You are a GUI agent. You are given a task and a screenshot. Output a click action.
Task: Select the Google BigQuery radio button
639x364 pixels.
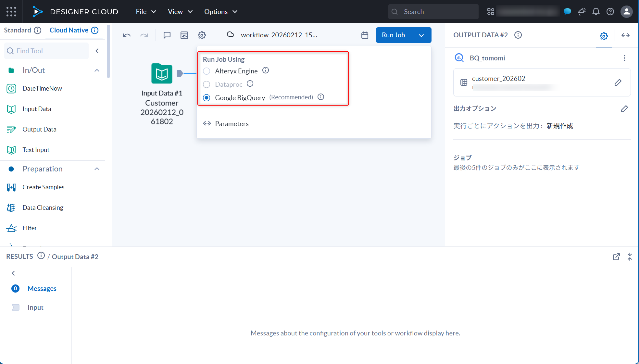tap(207, 97)
